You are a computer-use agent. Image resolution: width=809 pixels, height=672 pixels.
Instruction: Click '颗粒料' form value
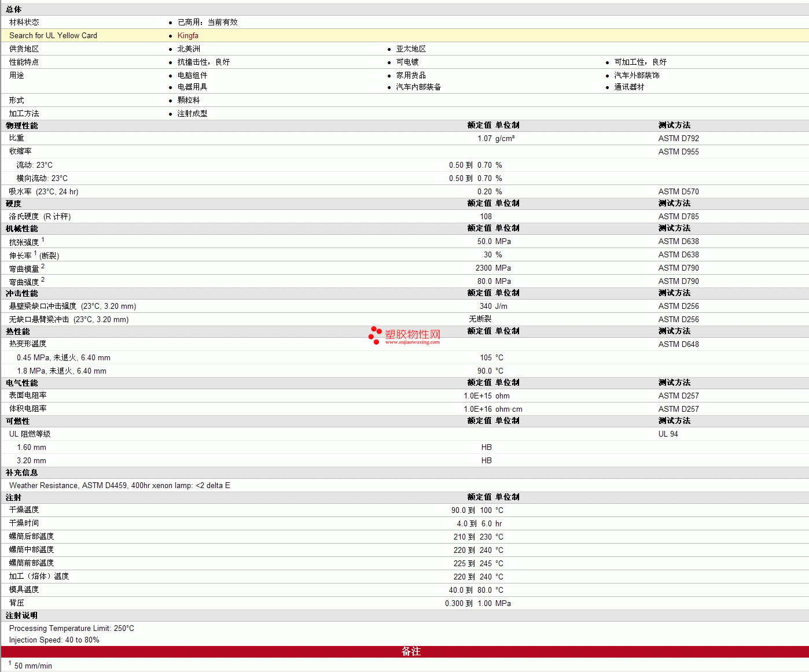[x=189, y=100]
